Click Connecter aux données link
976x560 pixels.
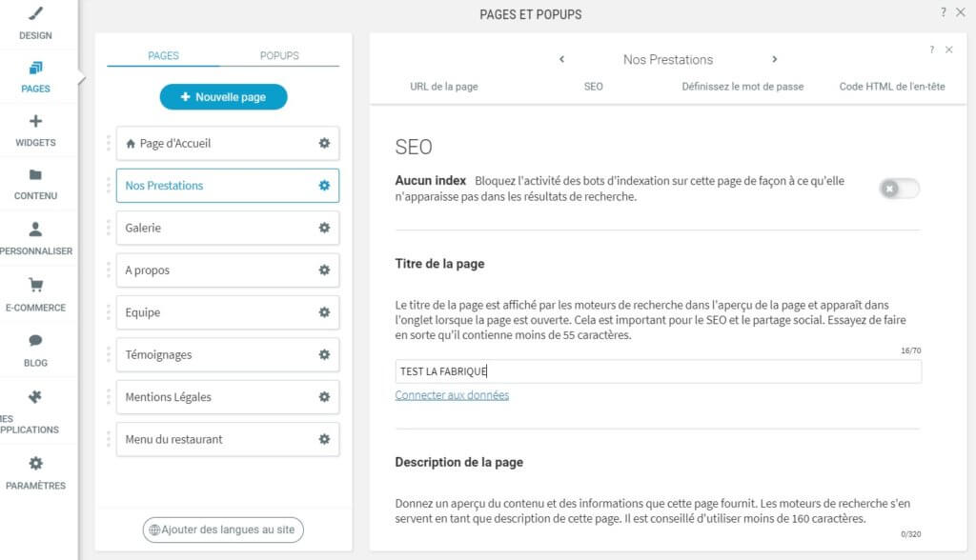tap(452, 394)
